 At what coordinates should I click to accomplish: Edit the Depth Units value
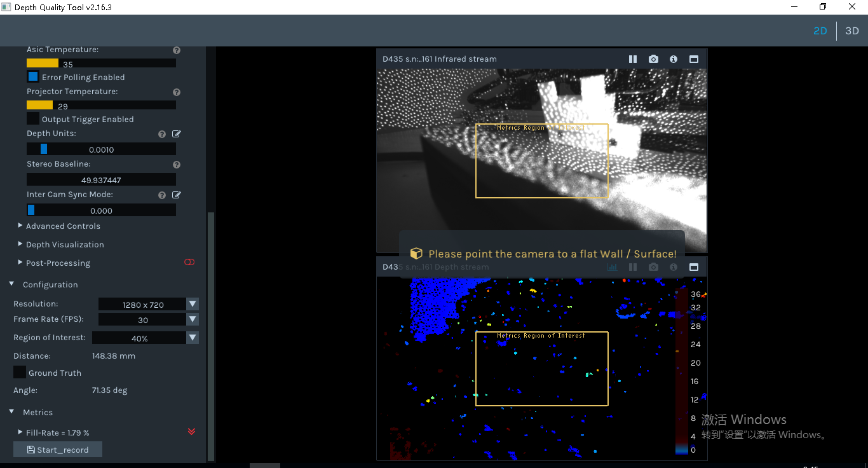point(176,134)
